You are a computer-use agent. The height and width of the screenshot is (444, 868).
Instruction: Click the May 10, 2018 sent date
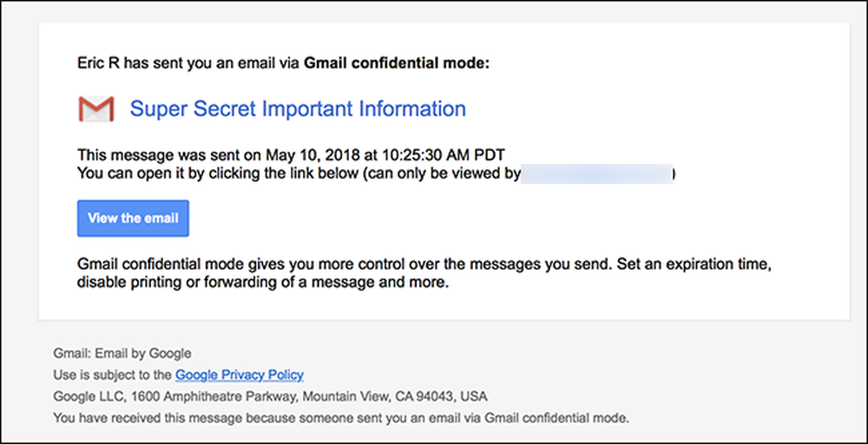[313, 154]
